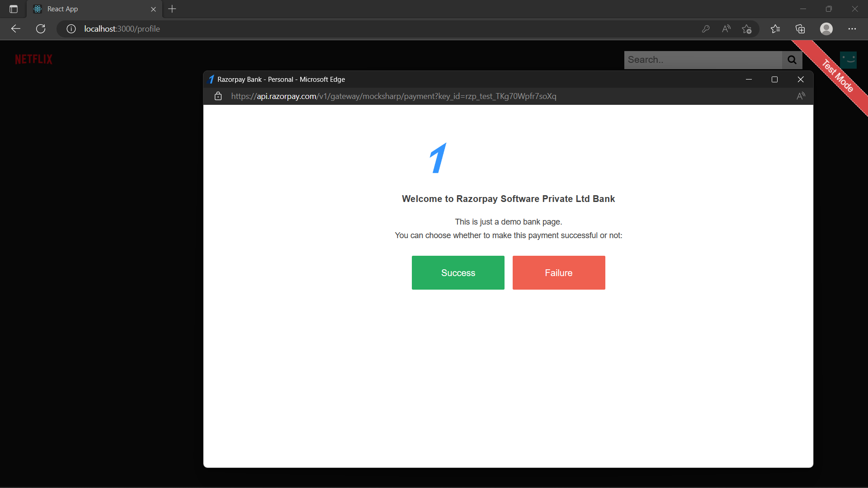Image resolution: width=868 pixels, height=488 pixels.
Task: Click the Netflix logo
Action: [33, 59]
